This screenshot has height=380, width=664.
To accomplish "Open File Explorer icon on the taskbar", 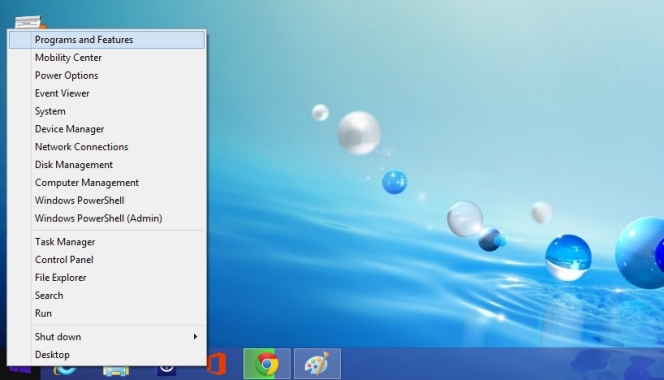I will (116, 372).
